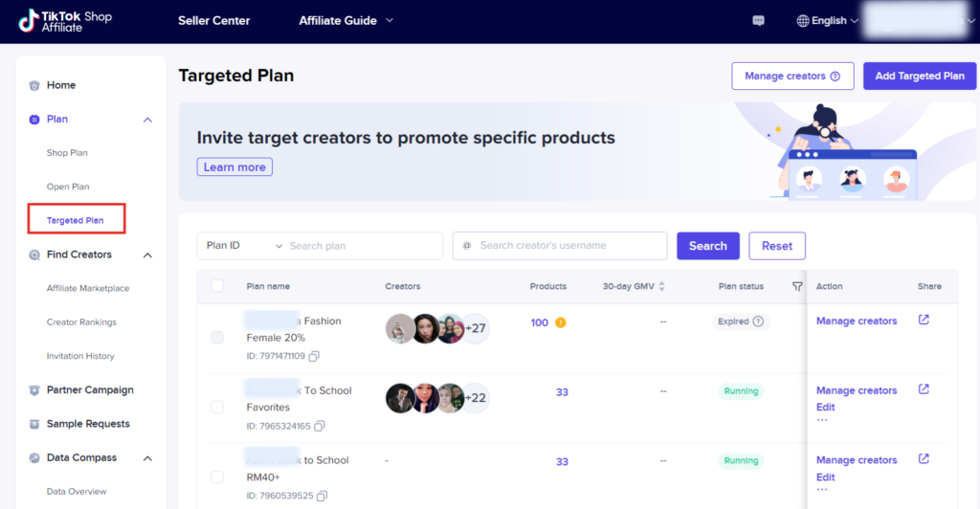This screenshot has height=509, width=980.
Task: Edit the to School RM40+ plan
Action: pos(826,477)
